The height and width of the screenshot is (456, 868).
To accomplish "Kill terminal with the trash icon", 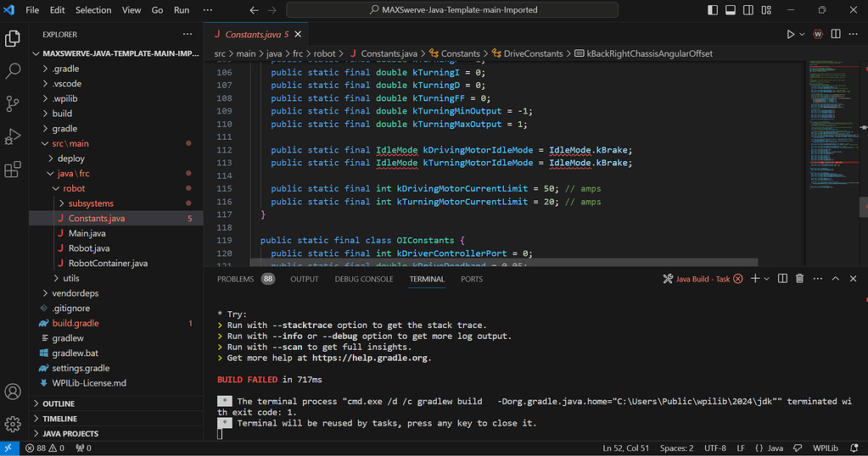I will [x=799, y=279].
